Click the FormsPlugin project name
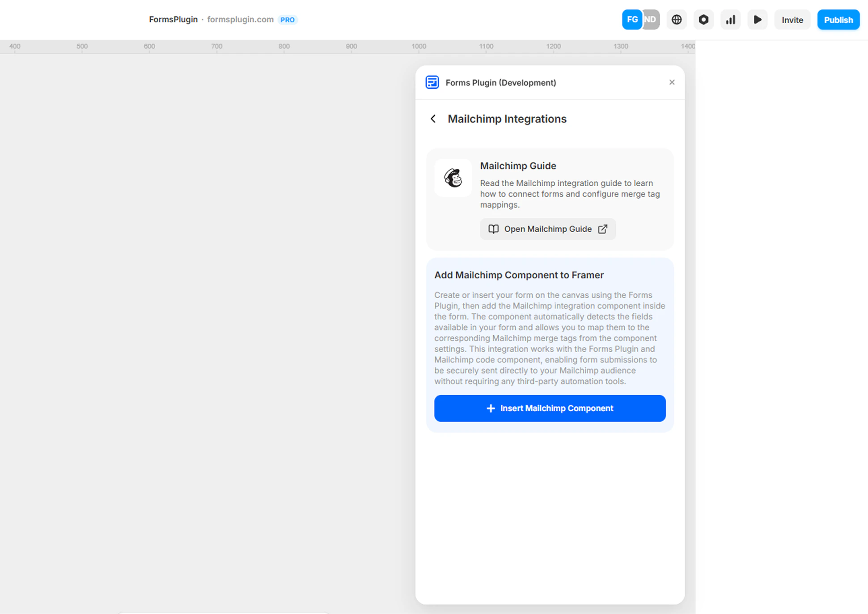The image size is (868, 614). pyautogui.click(x=173, y=20)
